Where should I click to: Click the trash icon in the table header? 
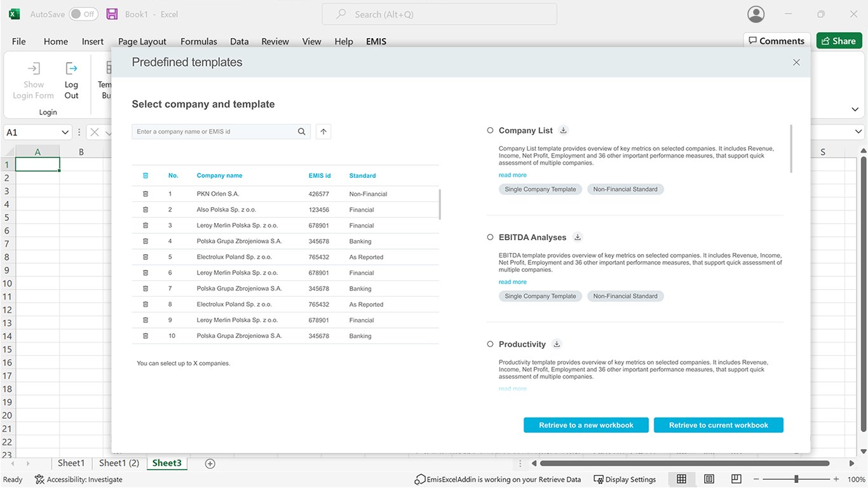coord(146,175)
